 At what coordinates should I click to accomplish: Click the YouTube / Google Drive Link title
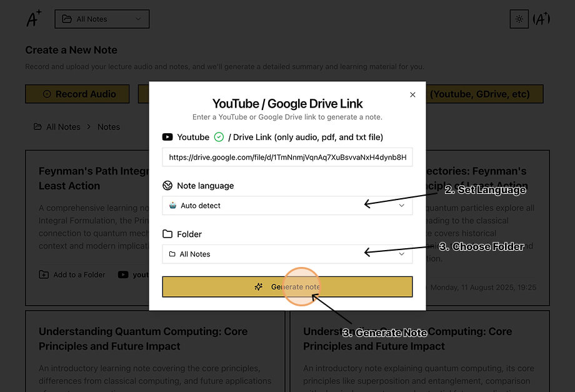pos(287,104)
